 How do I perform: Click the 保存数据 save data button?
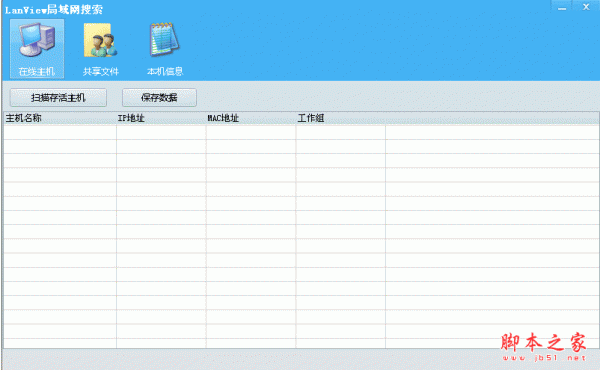click(159, 98)
